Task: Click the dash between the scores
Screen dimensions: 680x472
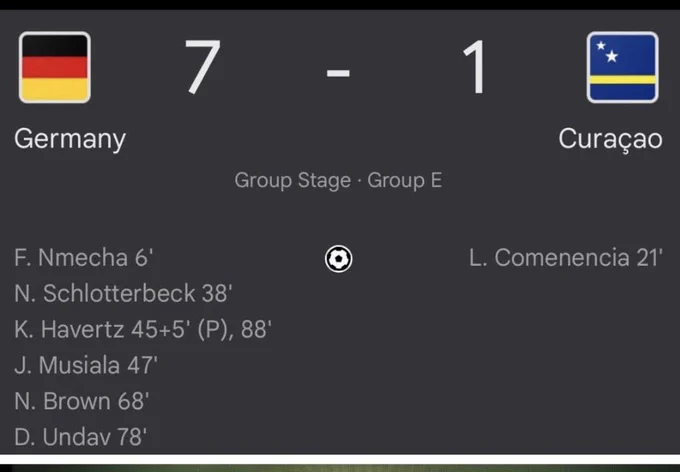Action: 338,72
